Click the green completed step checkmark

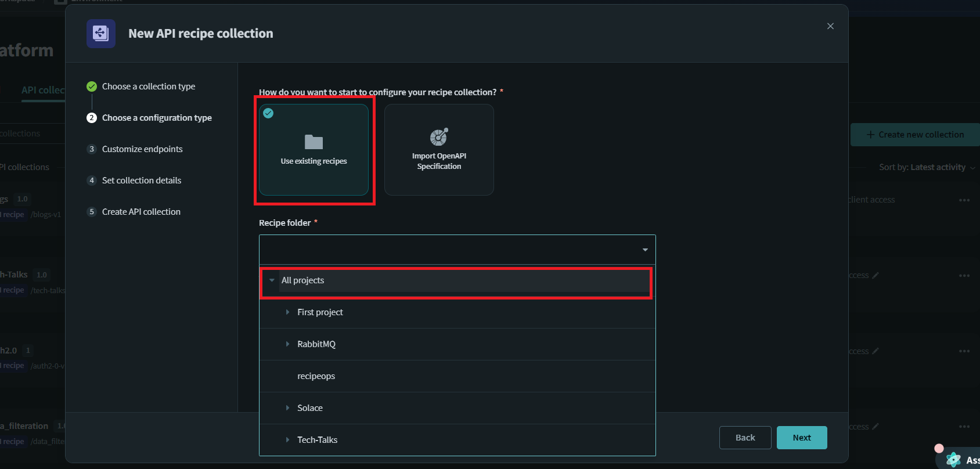point(92,86)
